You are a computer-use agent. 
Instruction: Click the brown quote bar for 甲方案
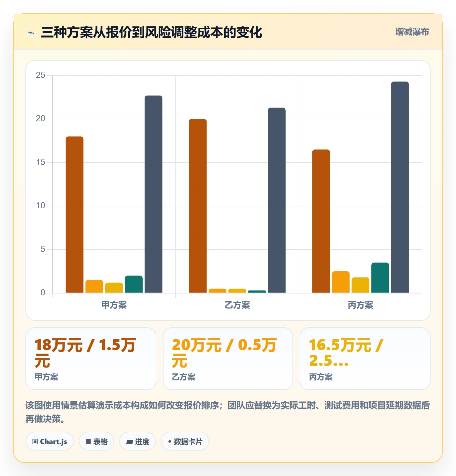tap(75, 215)
